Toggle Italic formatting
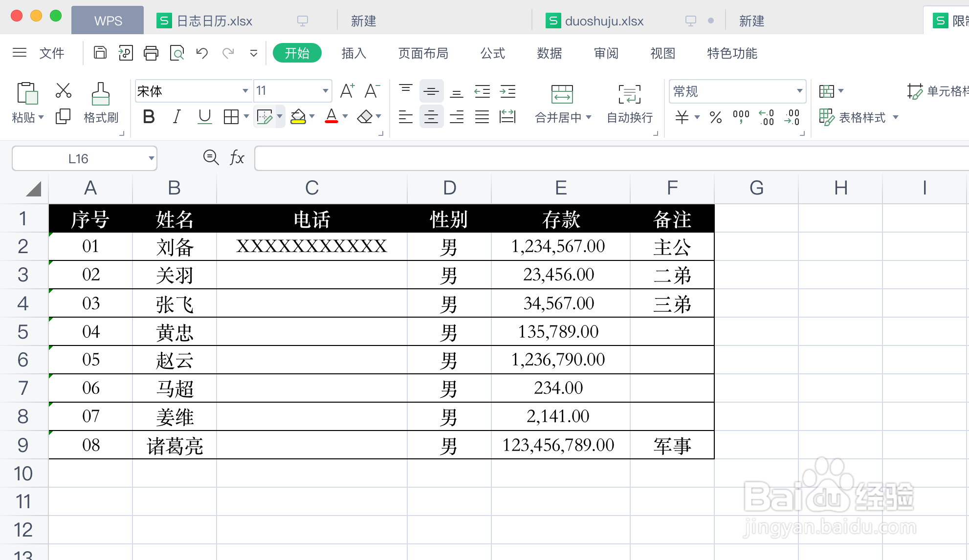969x560 pixels. [x=177, y=117]
